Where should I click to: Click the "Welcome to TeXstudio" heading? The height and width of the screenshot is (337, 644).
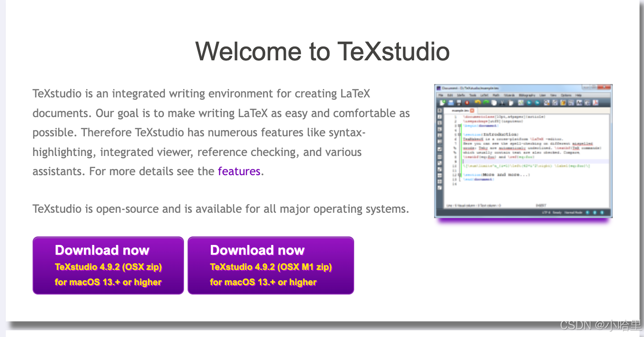(x=322, y=51)
